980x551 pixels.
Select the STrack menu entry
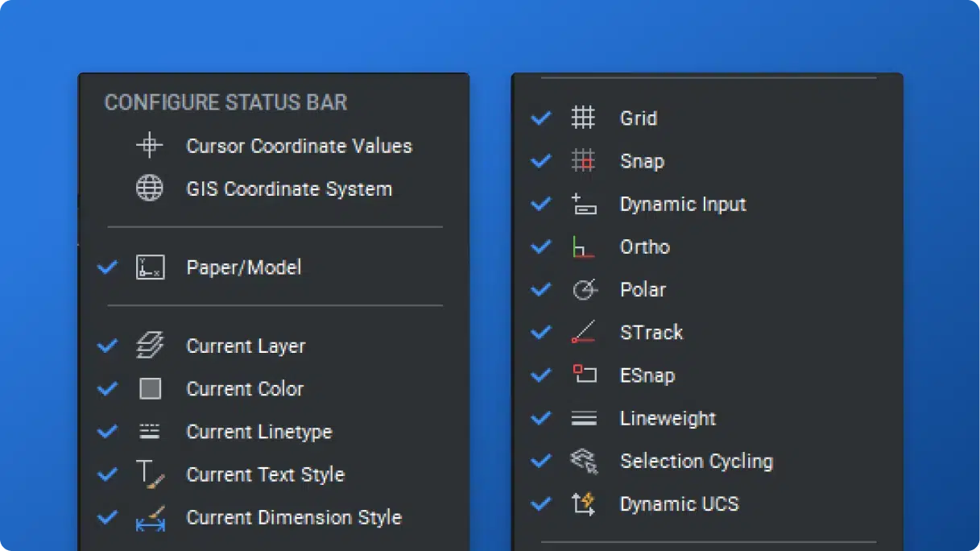[x=651, y=332]
